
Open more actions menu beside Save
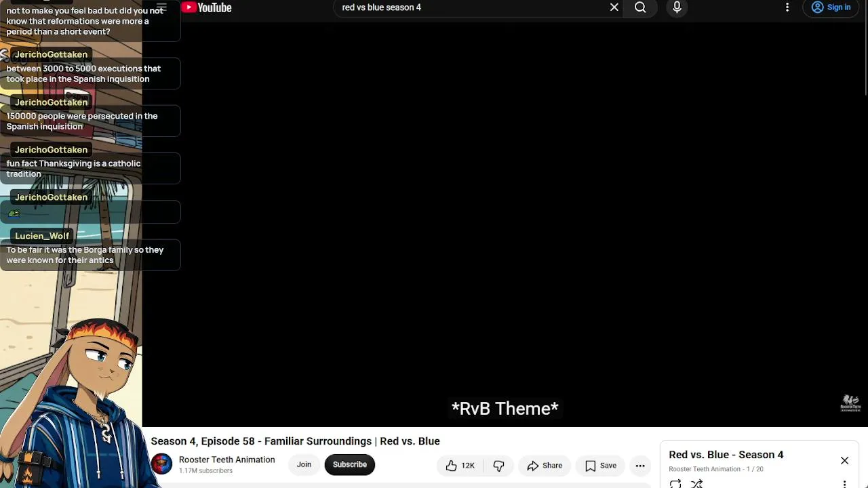(x=640, y=466)
